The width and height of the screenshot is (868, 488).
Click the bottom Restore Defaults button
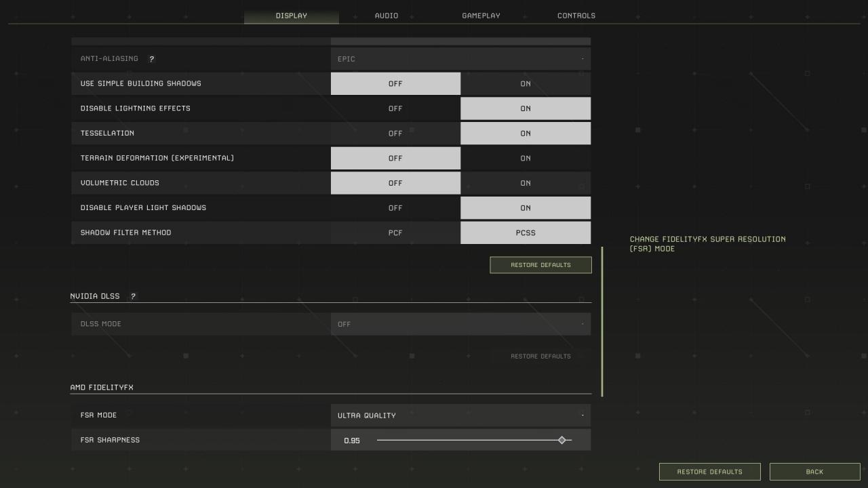tap(709, 472)
